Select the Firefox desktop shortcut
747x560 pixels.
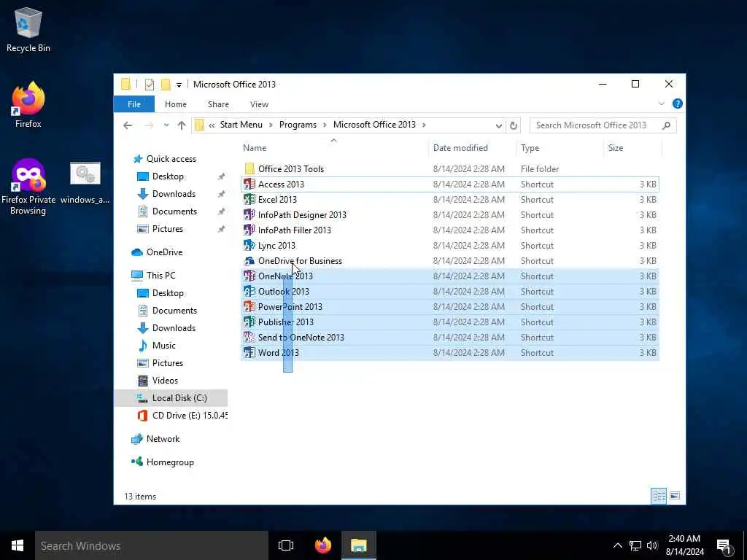tap(28, 105)
